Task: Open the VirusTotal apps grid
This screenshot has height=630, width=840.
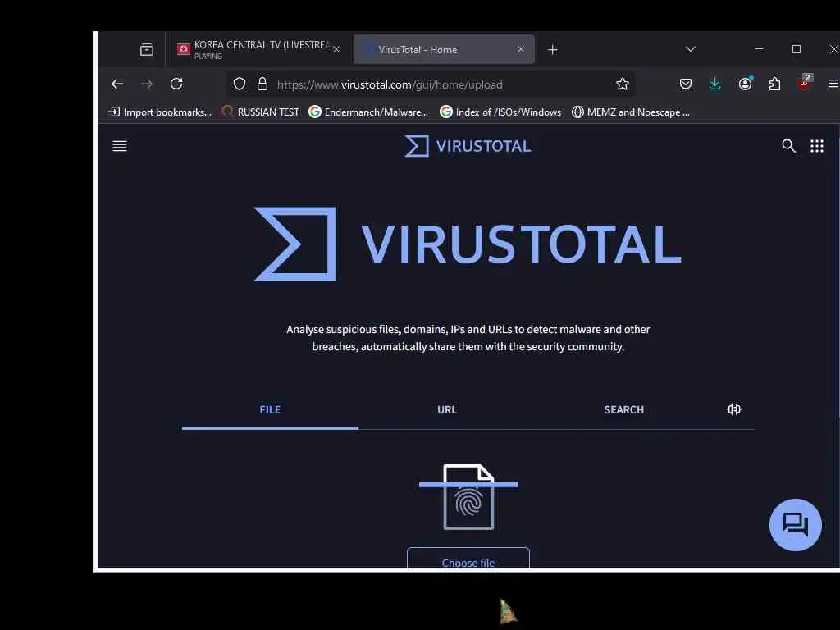Action: 816,146
